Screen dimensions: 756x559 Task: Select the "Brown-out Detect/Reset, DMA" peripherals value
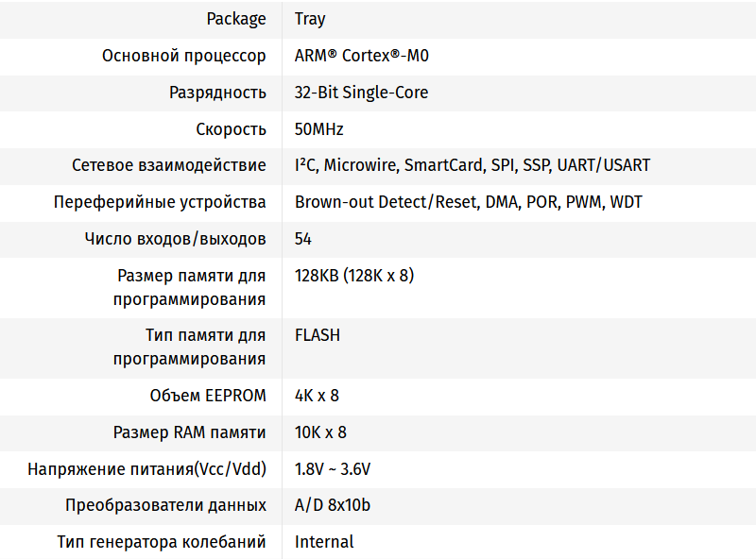coord(469,202)
